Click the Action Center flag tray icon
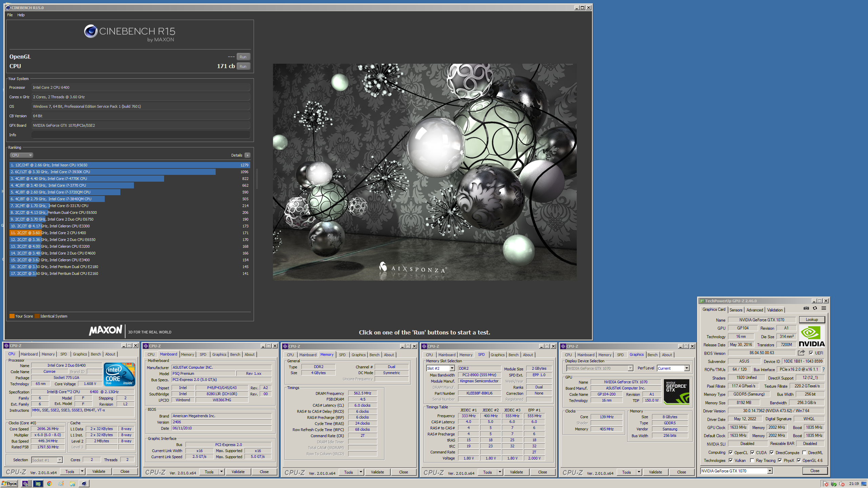This screenshot has height=488, width=868. (826, 484)
